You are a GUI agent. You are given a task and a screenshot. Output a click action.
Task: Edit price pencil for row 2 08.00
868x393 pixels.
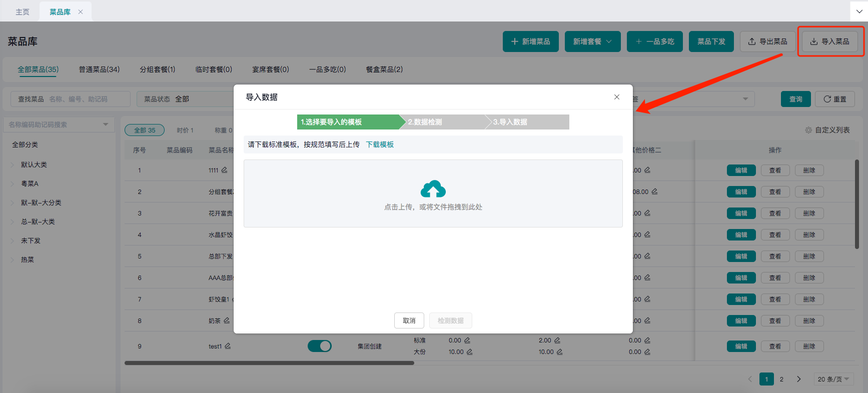[655, 191]
